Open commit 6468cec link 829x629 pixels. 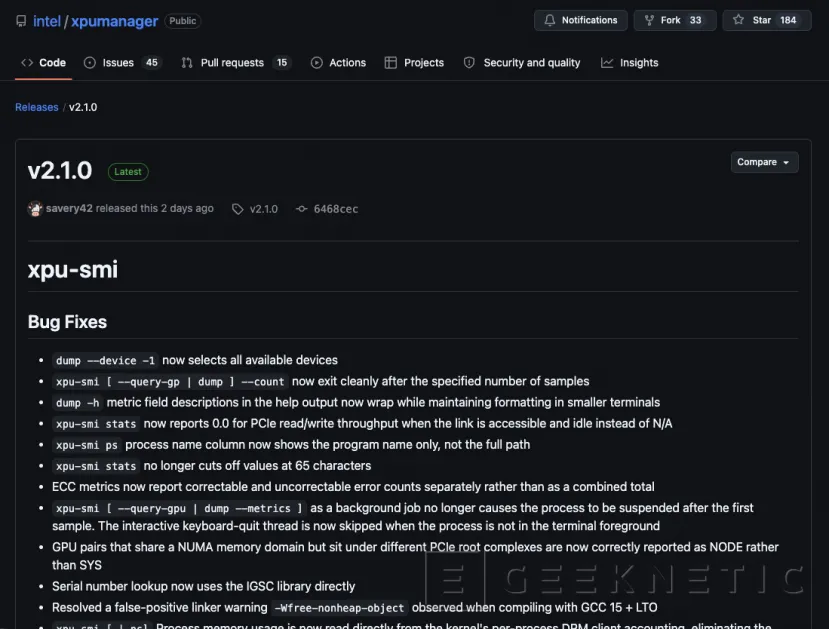click(336, 209)
